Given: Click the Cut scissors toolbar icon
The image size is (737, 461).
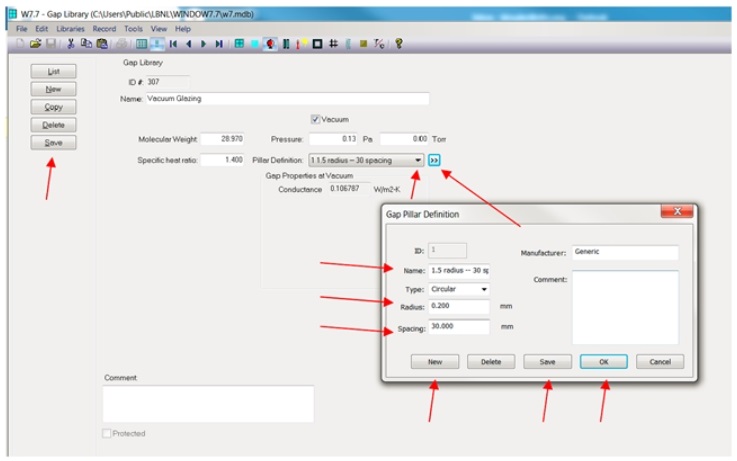Looking at the screenshot, I should tap(71, 44).
